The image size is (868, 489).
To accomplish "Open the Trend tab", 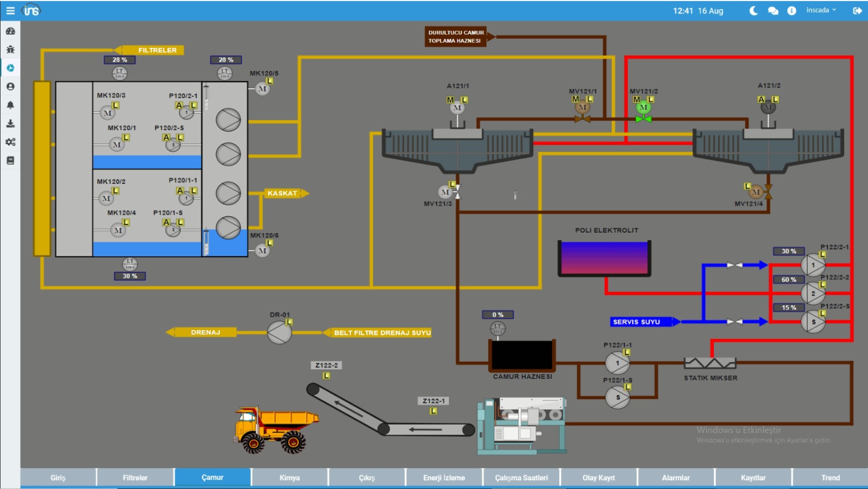I will click(x=830, y=478).
